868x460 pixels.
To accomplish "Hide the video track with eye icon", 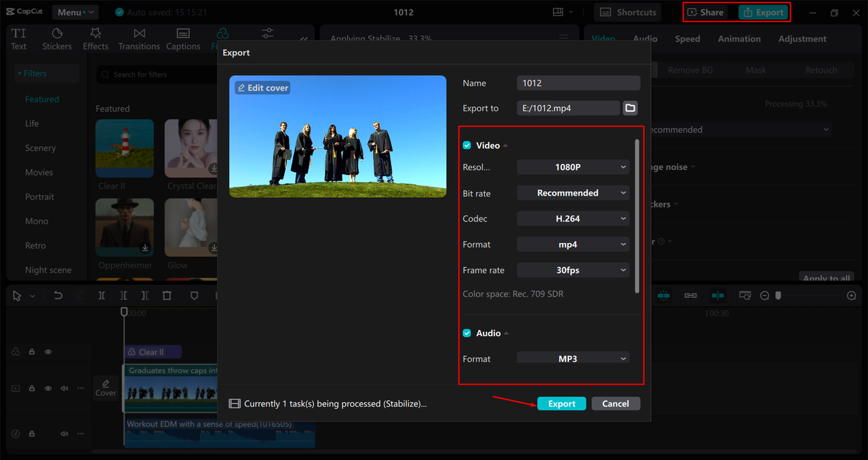I will tap(48, 388).
